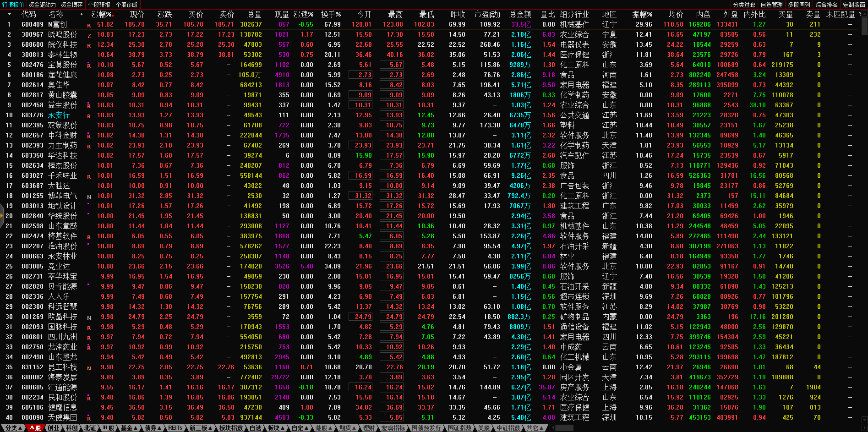Select the 创业 market tab
This screenshot has width=868, height=432.
[54, 428]
